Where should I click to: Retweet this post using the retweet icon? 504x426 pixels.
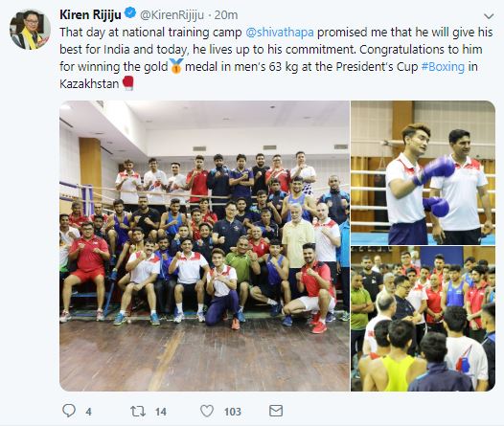pyautogui.click(x=138, y=412)
